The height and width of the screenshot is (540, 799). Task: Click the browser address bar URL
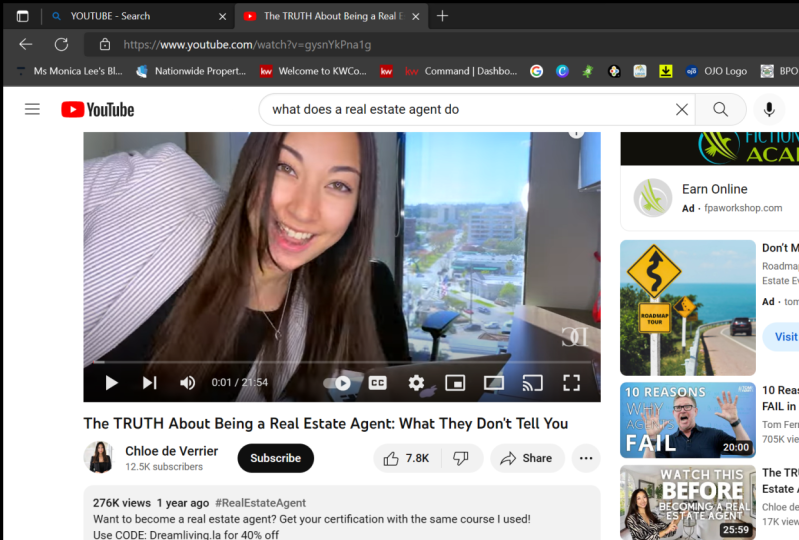pos(247,45)
